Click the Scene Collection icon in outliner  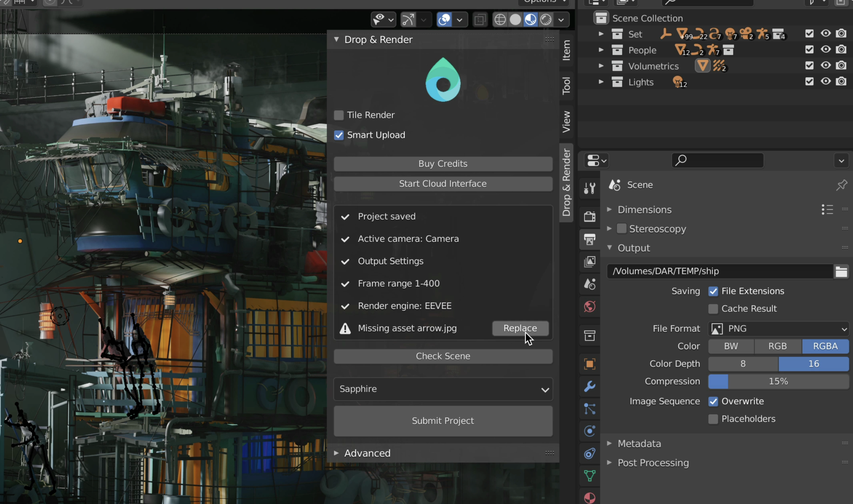(601, 18)
